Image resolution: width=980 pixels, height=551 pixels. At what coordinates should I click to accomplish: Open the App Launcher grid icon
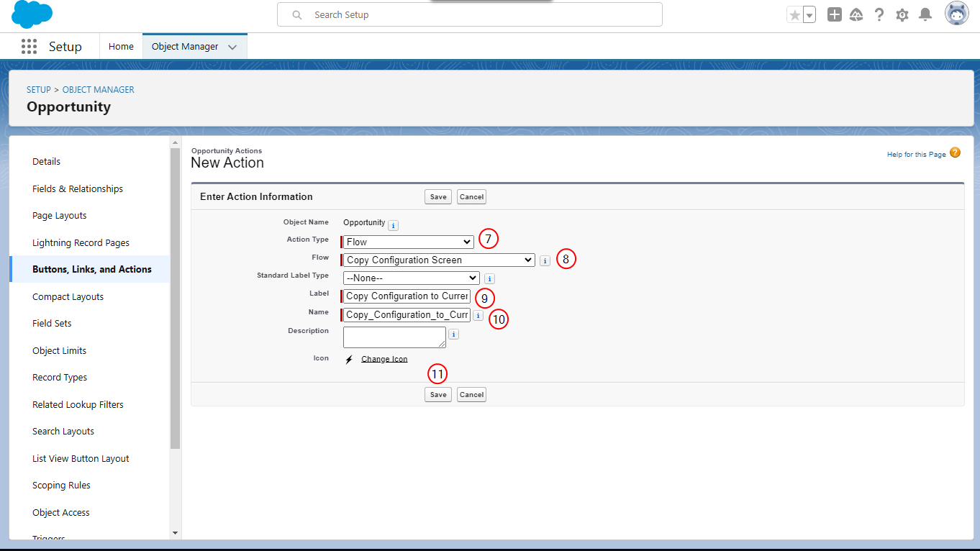29,47
